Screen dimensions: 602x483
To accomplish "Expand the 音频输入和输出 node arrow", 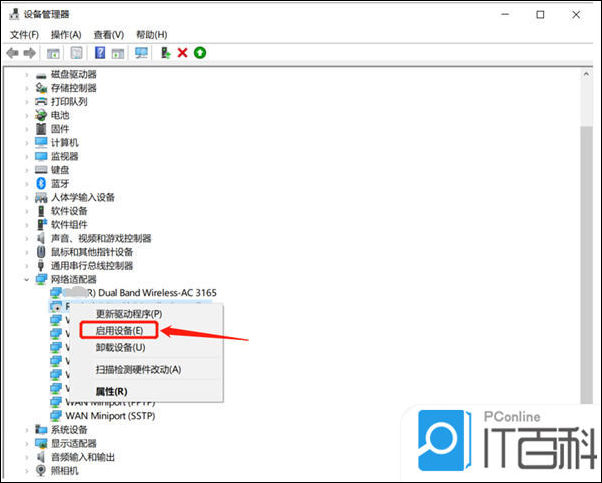I will click(26, 457).
